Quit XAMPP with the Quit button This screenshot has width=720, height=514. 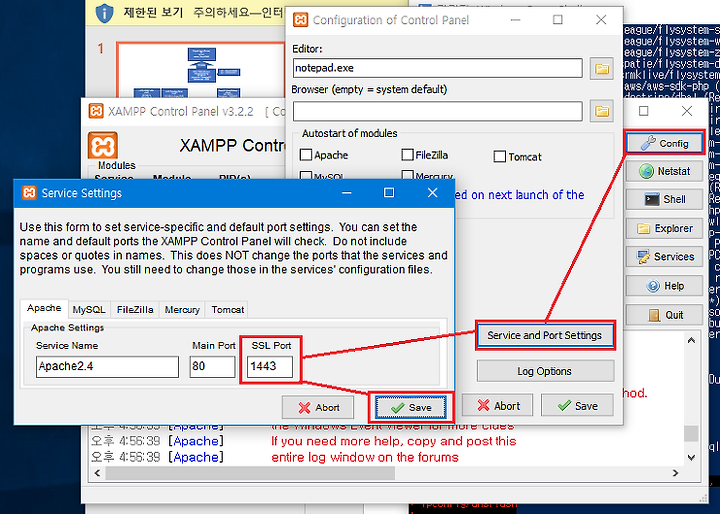click(x=664, y=315)
